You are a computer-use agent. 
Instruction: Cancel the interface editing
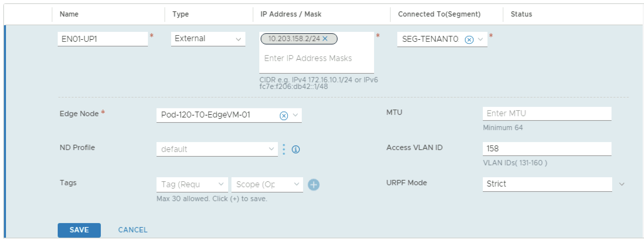pyautogui.click(x=133, y=230)
